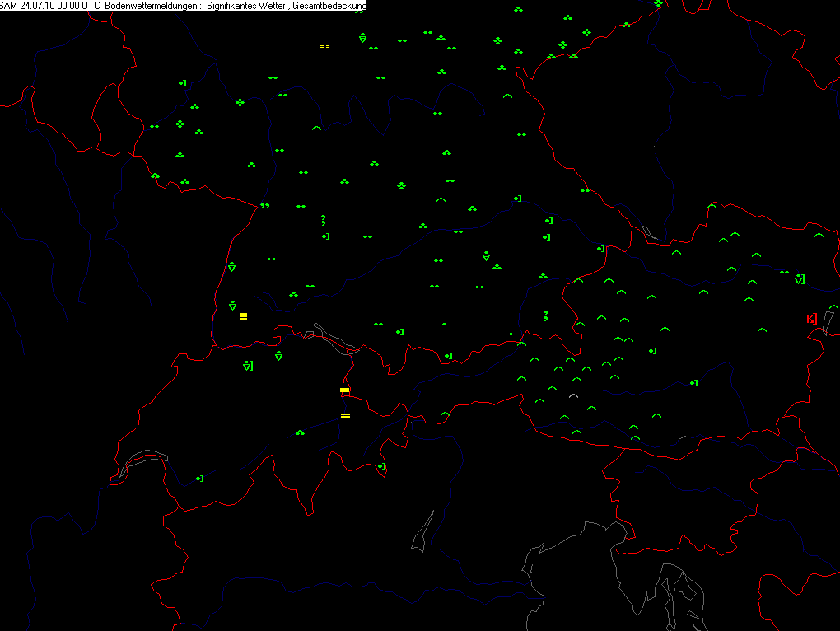Click the 'Signifikantes Wetter' label

pos(246,6)
